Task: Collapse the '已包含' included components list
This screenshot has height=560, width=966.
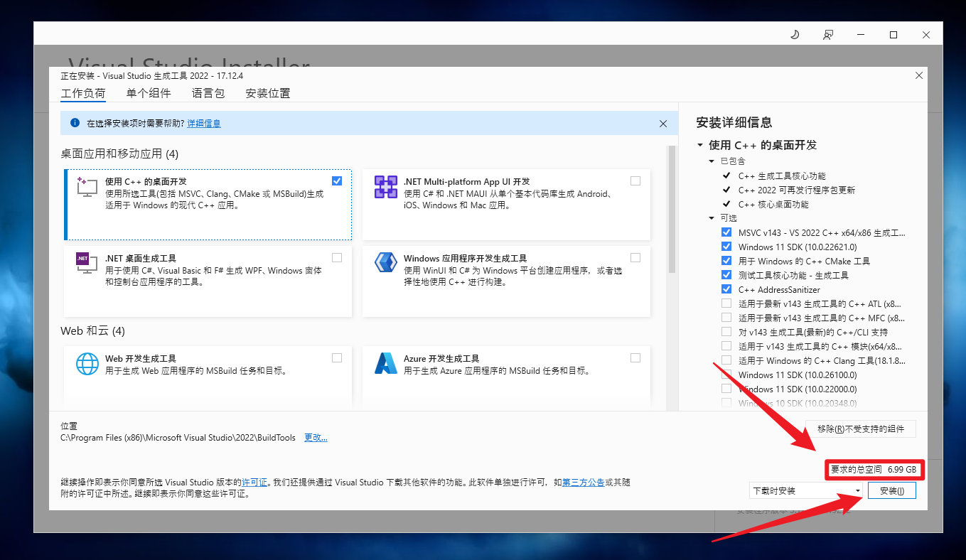Action: (x=712, y=161)
